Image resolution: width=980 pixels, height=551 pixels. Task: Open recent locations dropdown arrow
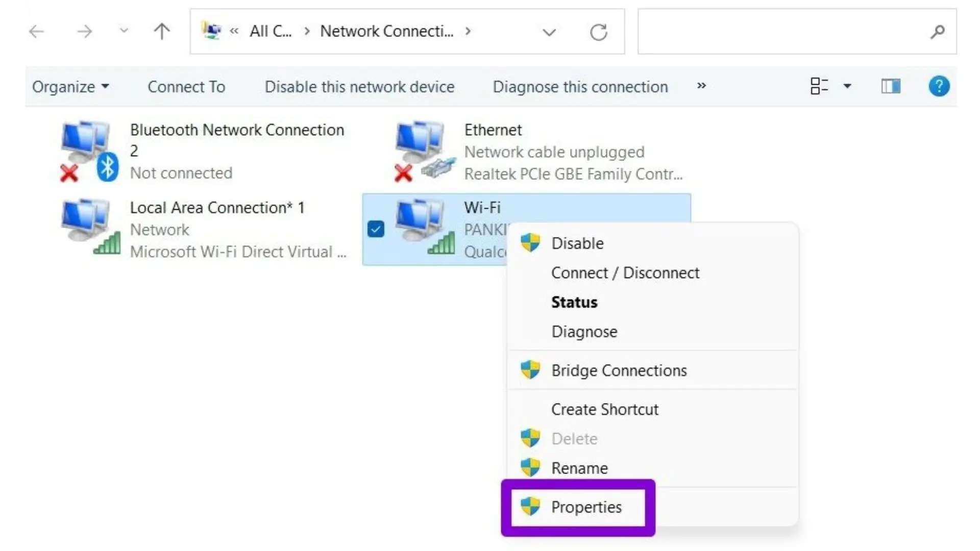124,31
